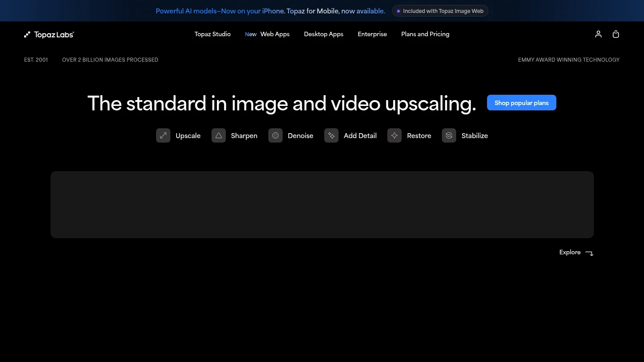Click Topaz for Mobile banner text

pyautogui.click(x=313, y=11)
